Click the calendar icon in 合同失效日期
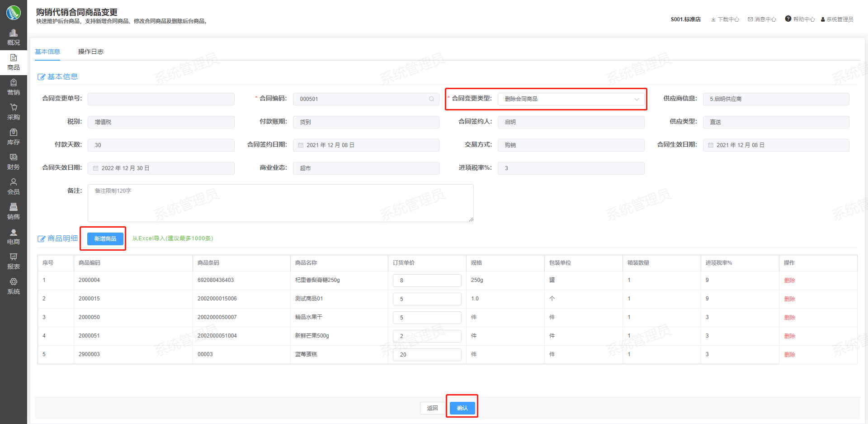868x424 pixels. [x=95, y=168]
